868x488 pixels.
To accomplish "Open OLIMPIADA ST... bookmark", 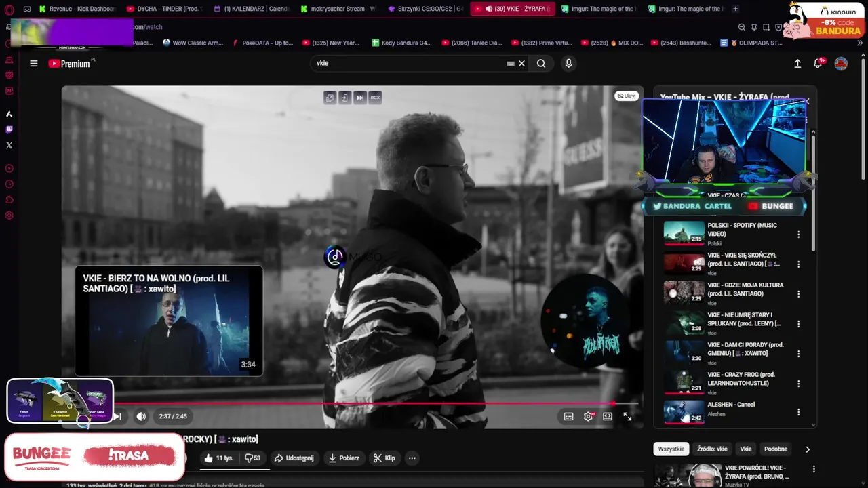I will tap(751, 43).
